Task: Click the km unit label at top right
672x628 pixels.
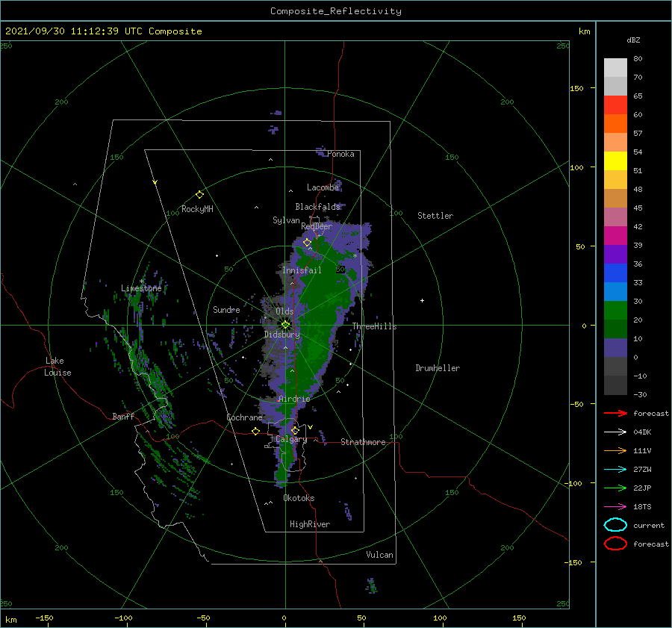Action: (x=584, y=31)
